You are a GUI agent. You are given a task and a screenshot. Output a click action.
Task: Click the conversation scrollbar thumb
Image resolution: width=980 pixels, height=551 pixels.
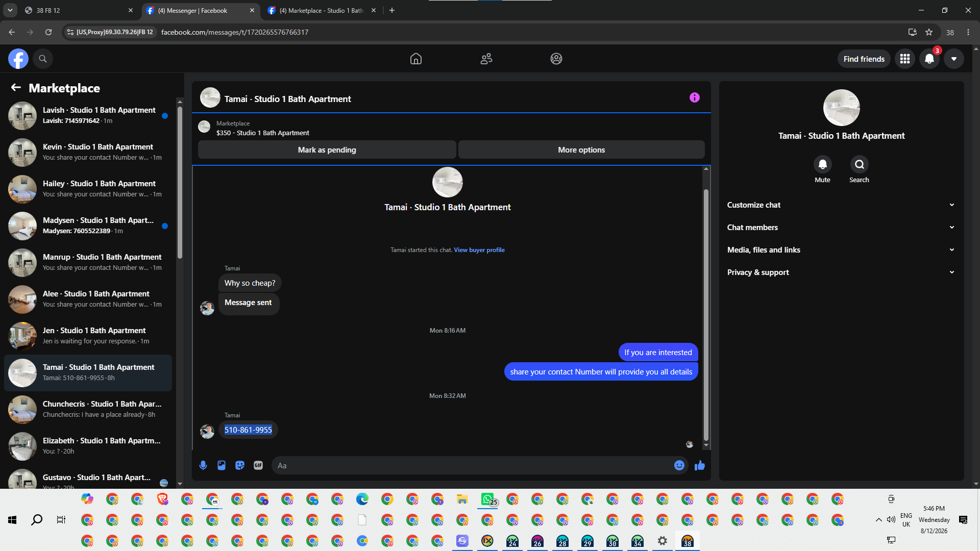[706, 315]
